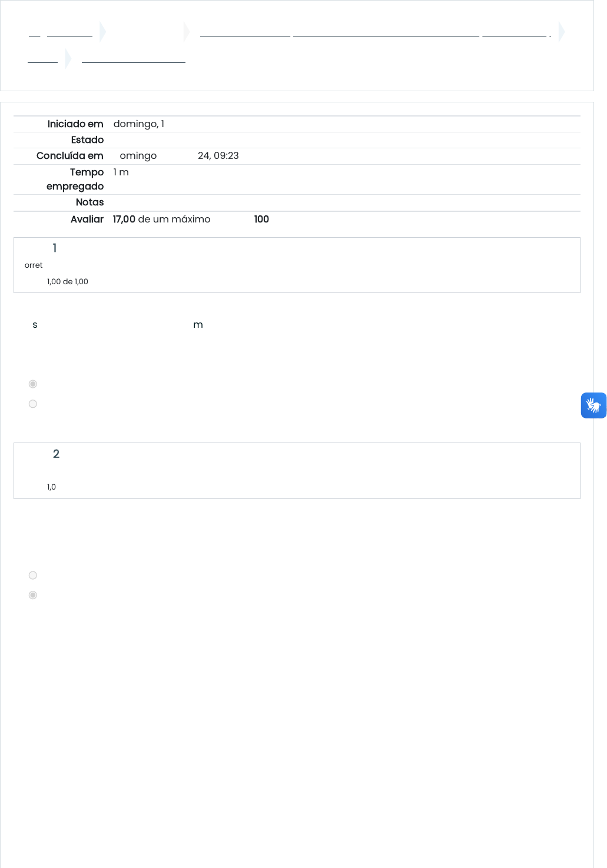Viewport: 607px width, 868px height.
Task: Click the 'Concluída em' time 24, 09:23
Action: pyautogui.click(x=218, y=156)
